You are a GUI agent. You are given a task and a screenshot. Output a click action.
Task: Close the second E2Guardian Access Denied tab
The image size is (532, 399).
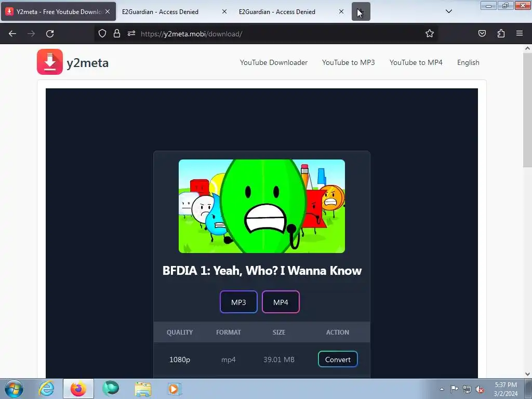(341, 11)
